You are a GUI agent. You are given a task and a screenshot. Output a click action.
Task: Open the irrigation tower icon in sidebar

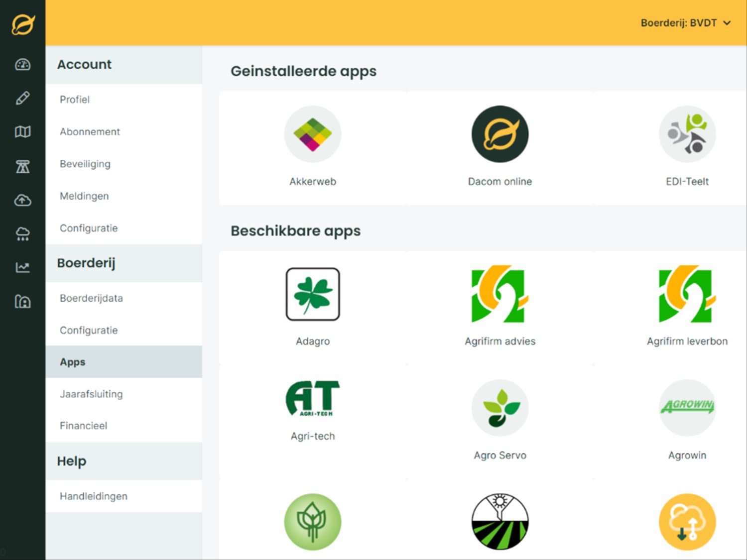[x=23, y=166]
